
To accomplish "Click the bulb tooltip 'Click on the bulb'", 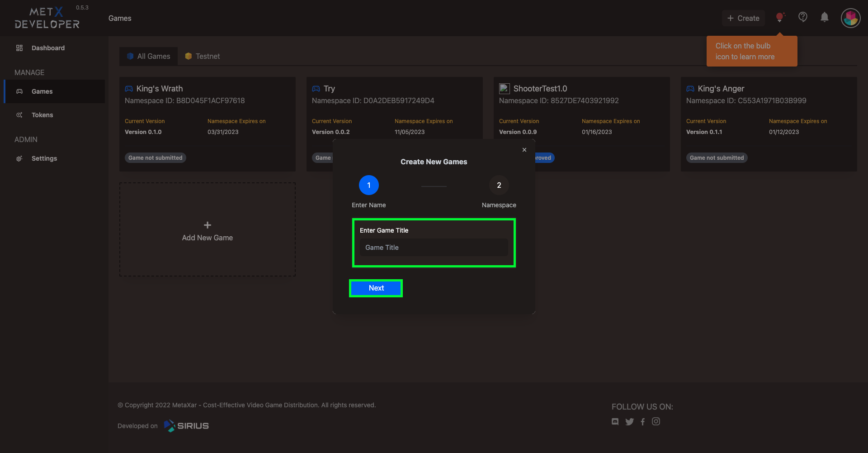I will 752,51.
